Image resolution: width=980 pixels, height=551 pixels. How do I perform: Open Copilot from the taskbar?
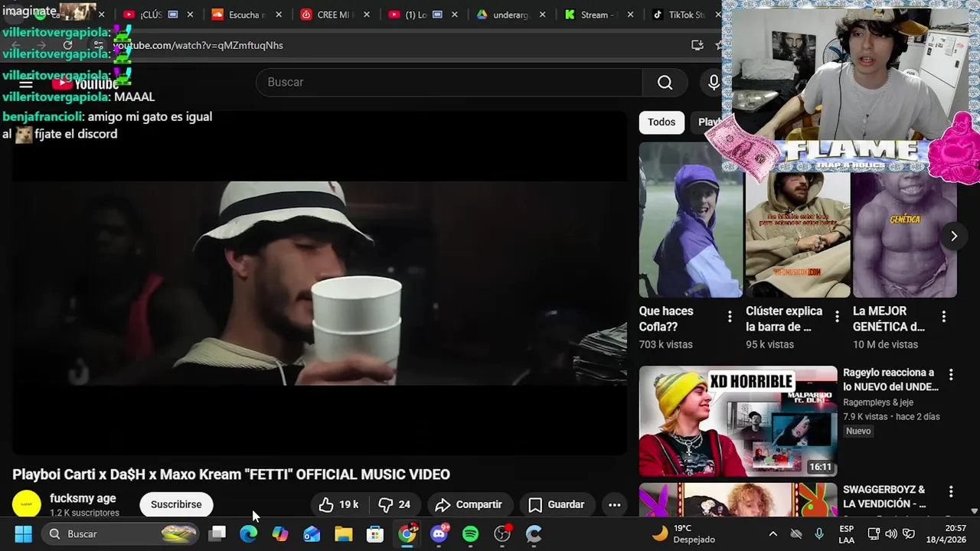[280, 533]
